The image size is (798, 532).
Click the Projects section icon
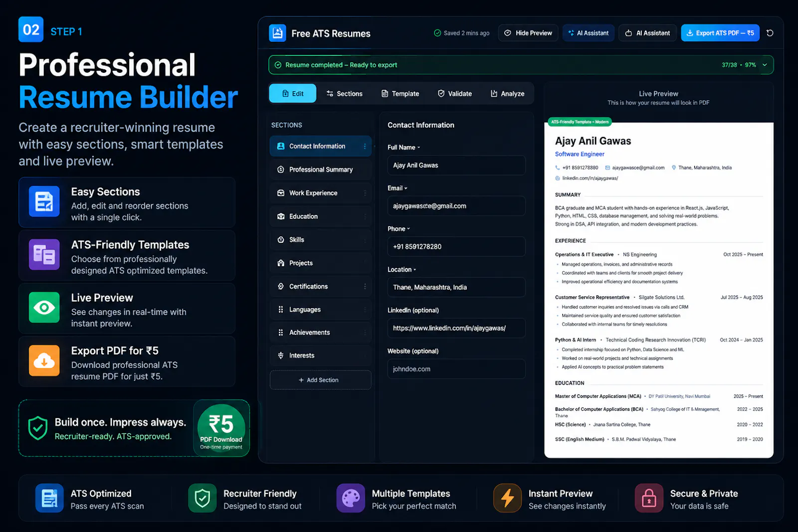(281, 263)
